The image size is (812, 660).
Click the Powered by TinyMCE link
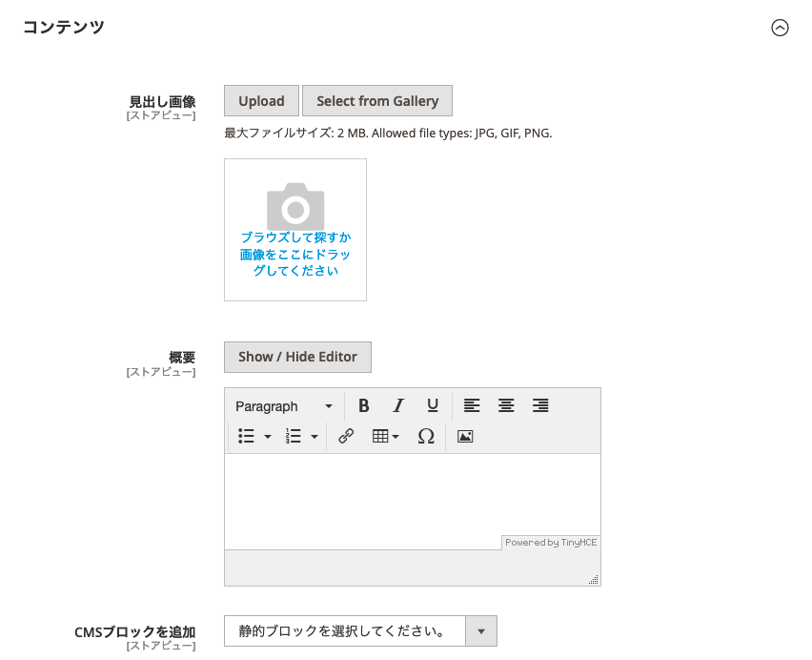[550, 542]
